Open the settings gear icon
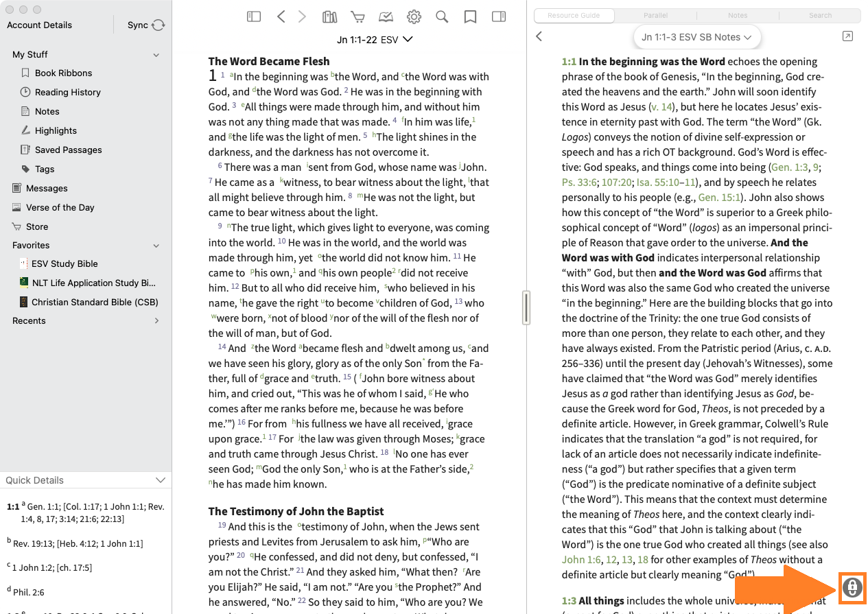The width and height of the screenshot is (868, 614). coord(414,17)
